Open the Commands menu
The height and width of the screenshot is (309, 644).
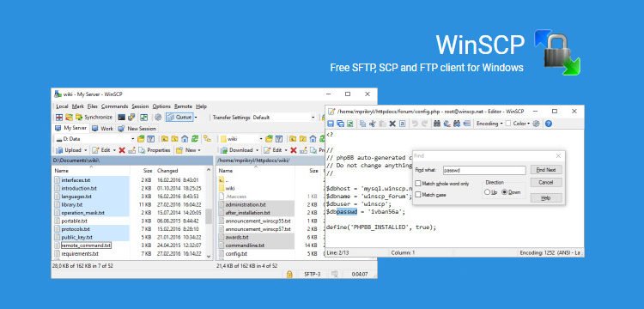(114, 106)
